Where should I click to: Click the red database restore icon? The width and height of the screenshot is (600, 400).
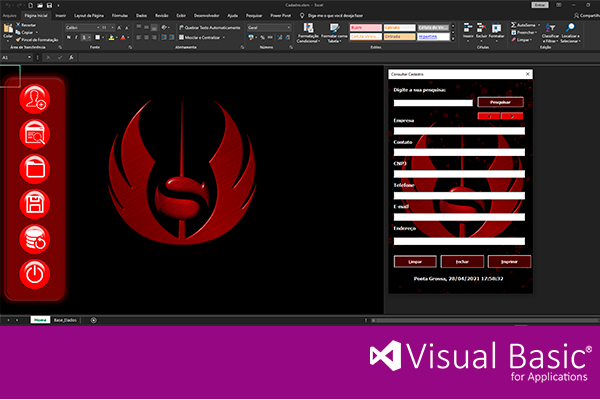(x=35, y=239)
